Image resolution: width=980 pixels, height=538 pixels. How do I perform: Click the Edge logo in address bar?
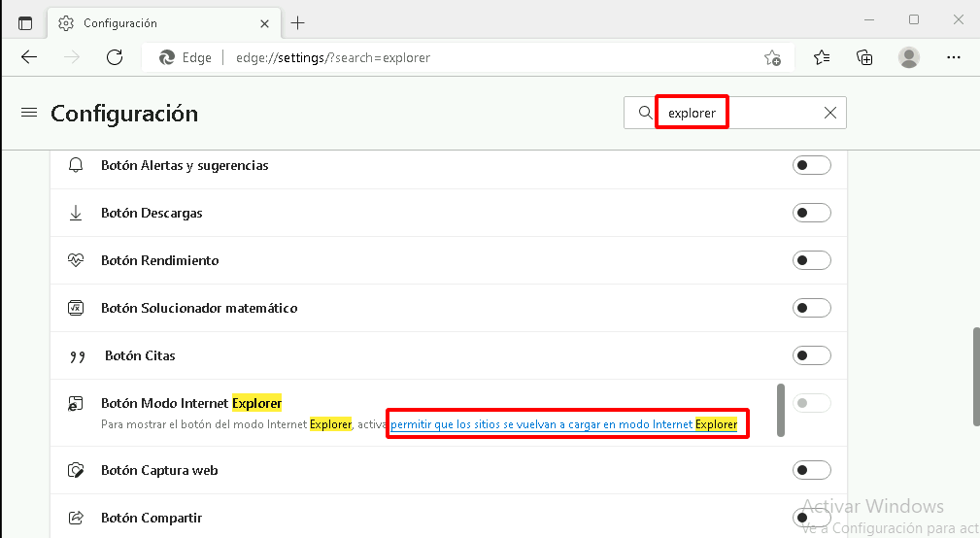167,57
